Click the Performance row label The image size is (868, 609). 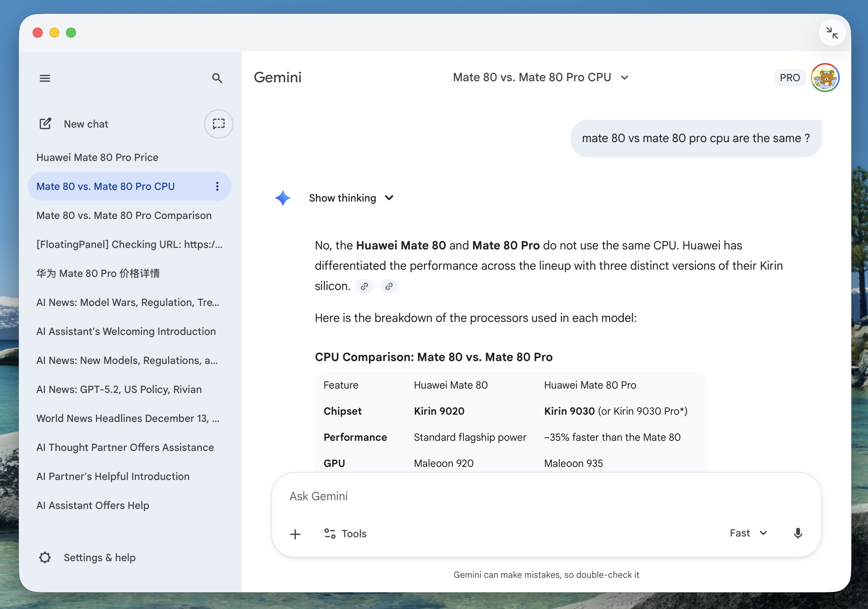pyautogui.click(x=355, y=437)
